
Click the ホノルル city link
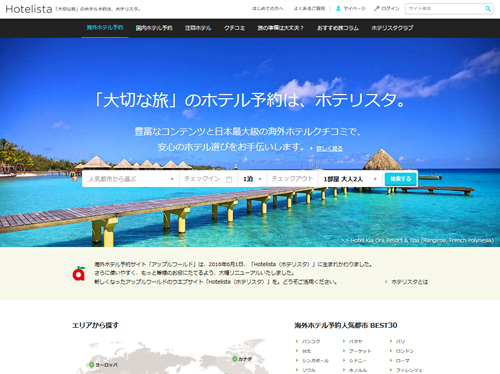coord(358,370)
